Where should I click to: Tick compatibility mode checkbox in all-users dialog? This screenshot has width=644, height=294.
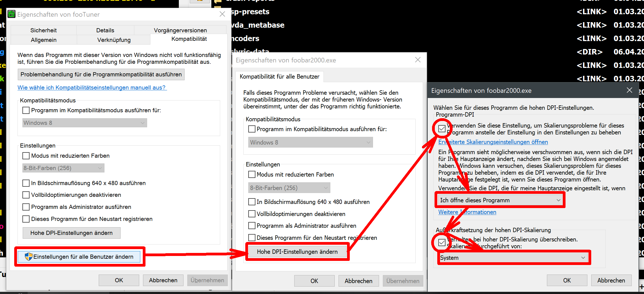tap(252, 129)
